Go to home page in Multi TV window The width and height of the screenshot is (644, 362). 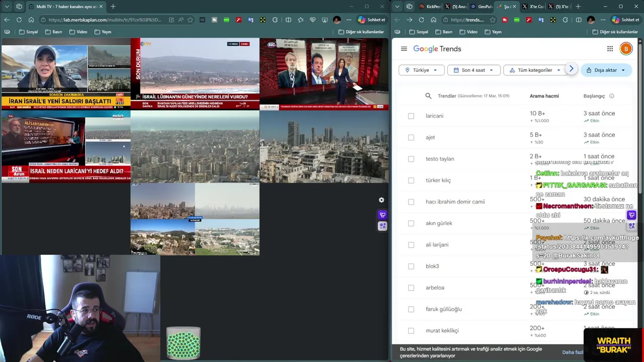[31, 20]
